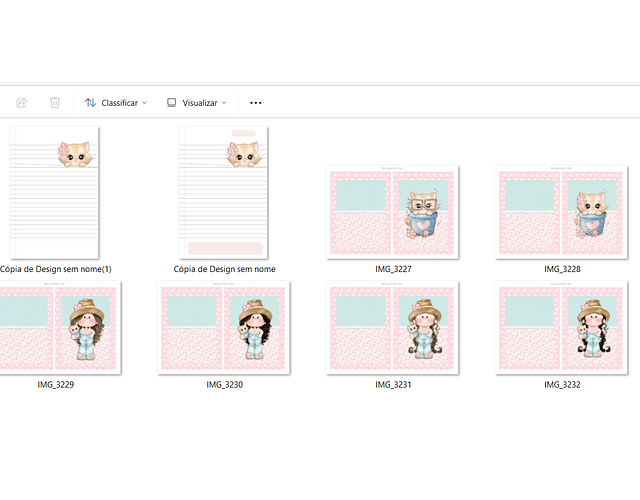Click the IMG_3232 file name label
640x500 pixels.
pyautogui.click(x=562, y=384)
